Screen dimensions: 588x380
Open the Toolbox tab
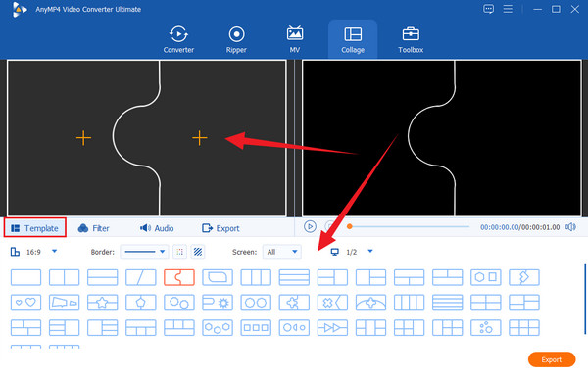411,39
